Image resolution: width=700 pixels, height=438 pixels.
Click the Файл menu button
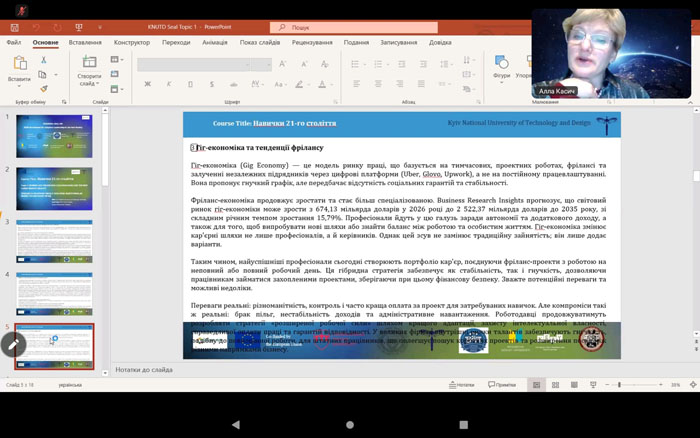14,43
